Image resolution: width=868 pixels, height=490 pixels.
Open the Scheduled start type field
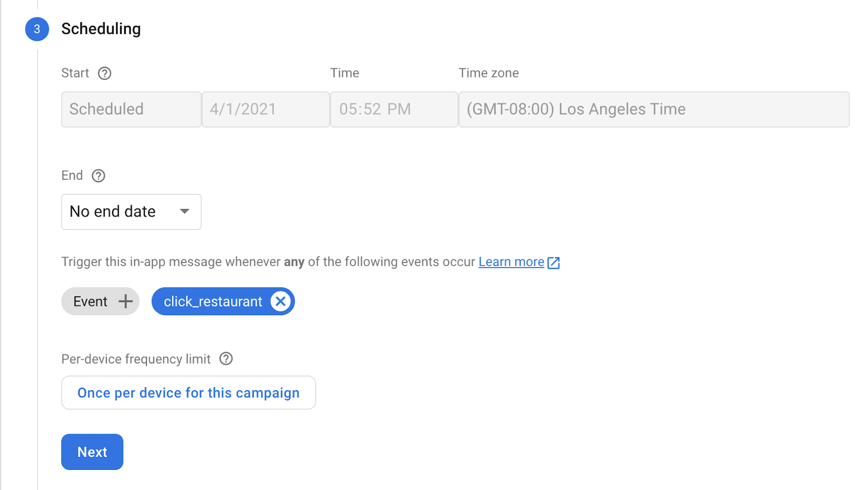pyautogui.click(x=131, y=110)
